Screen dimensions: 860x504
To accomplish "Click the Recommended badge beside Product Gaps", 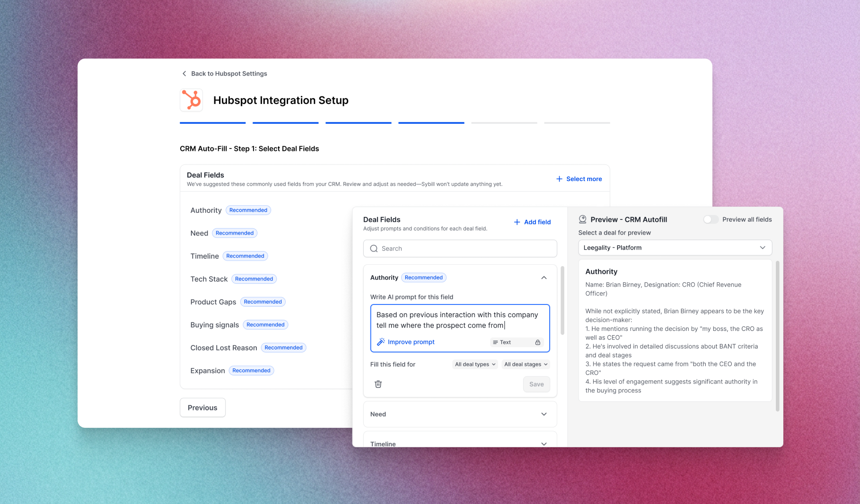I will 263,302.
